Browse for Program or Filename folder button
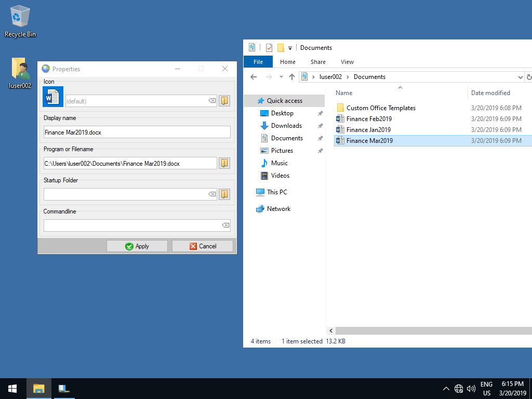532x399 pixels. point(224,163)
